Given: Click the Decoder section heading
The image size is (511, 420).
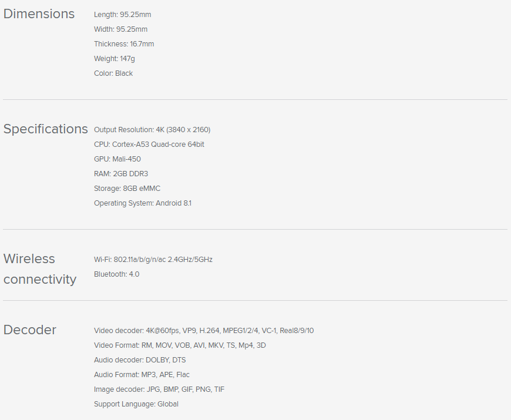Looking at the screenshot, I should tap(30, 330).
